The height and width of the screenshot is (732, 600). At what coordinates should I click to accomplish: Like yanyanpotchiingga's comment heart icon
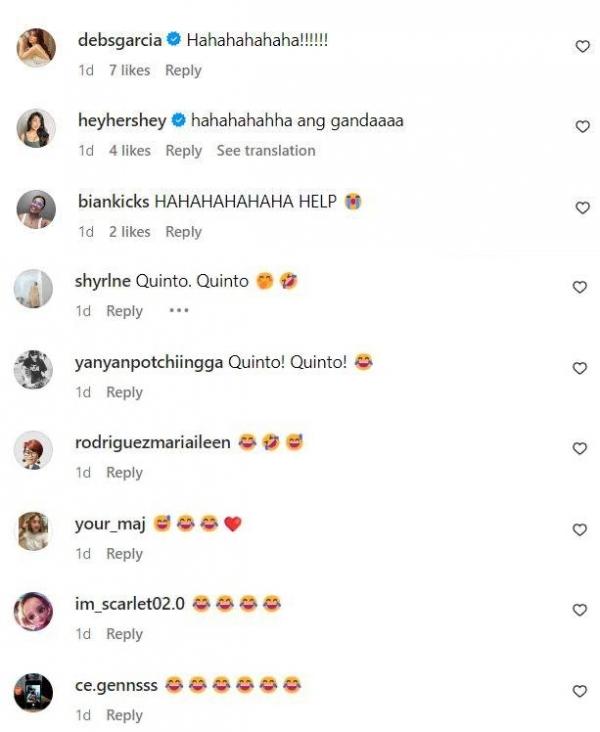[x=579, y=368]
